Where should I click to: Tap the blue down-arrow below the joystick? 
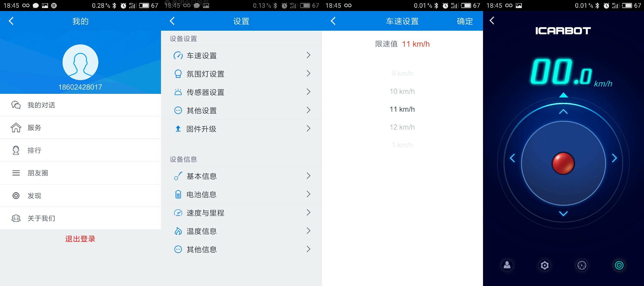coord(563,213)
